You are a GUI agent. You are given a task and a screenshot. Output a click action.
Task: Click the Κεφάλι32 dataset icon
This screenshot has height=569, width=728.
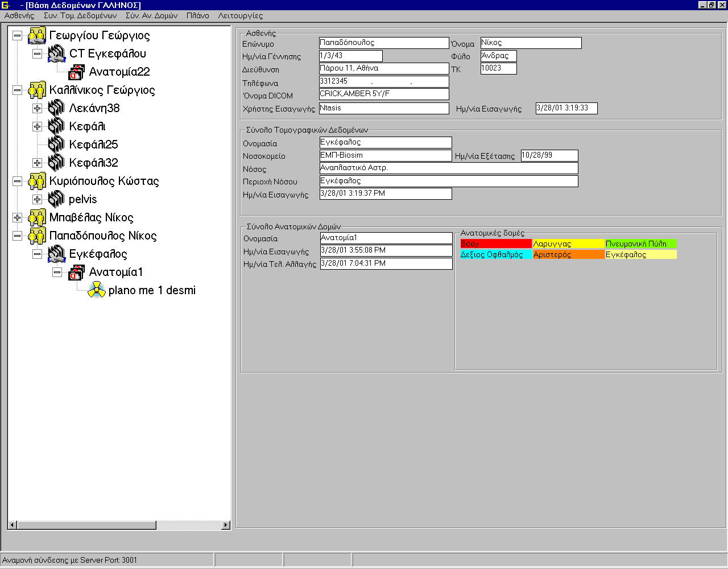57,163
